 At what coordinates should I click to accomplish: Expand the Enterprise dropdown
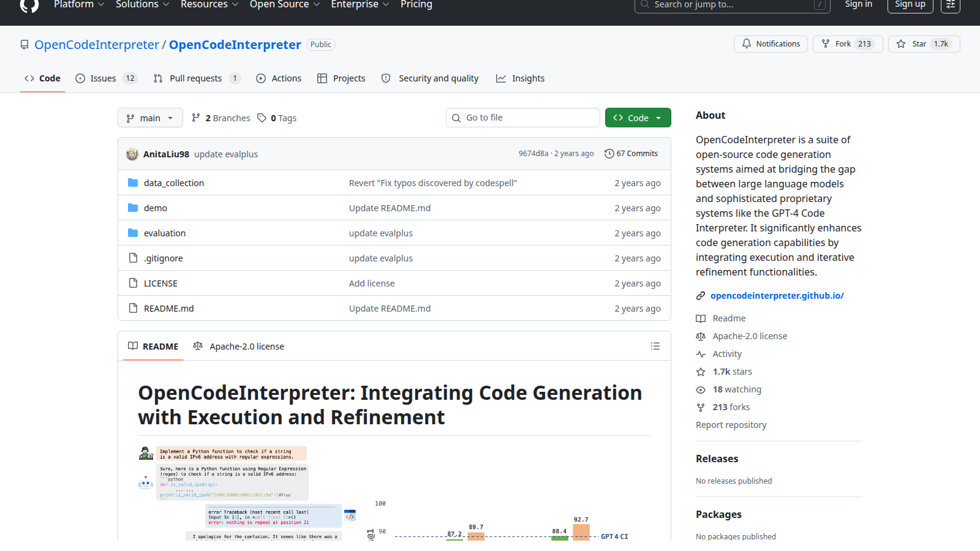360,4
